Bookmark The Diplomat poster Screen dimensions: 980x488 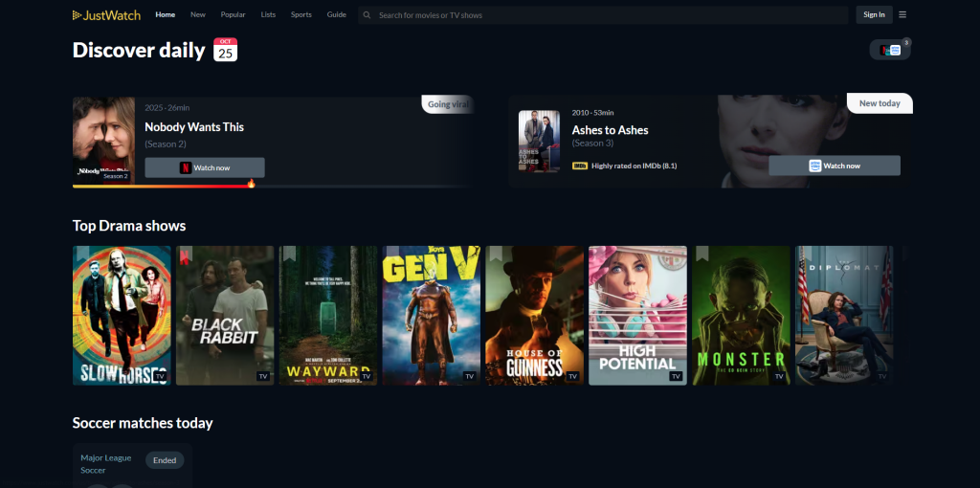click(805, 254)
